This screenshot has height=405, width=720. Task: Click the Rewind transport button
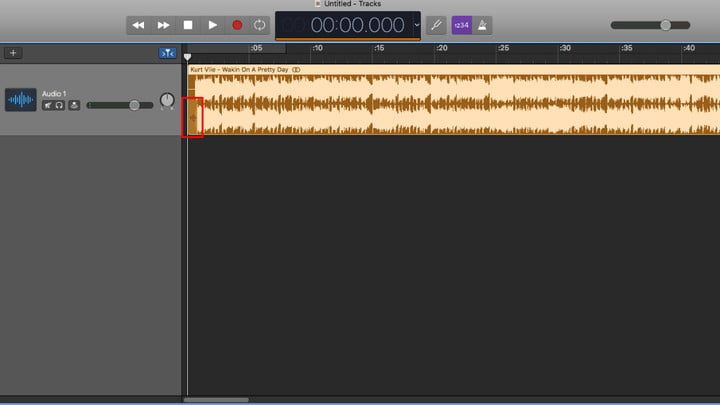click(x=138, y=24)
